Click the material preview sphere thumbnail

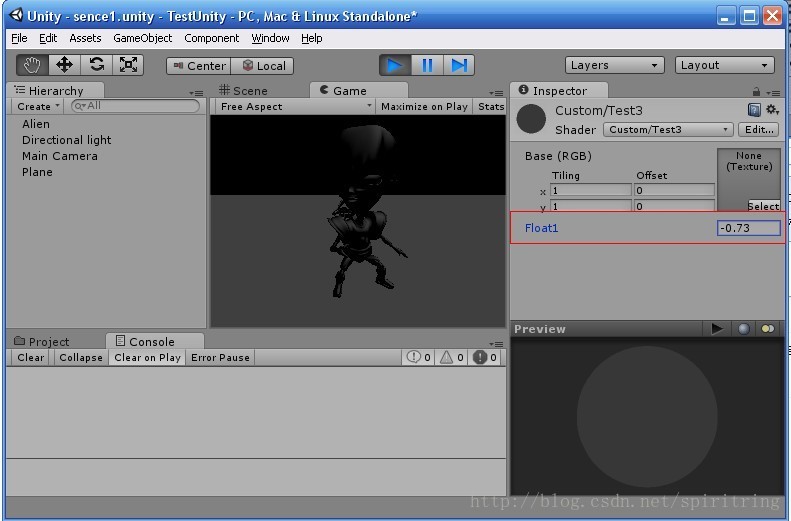click(531, 119)
